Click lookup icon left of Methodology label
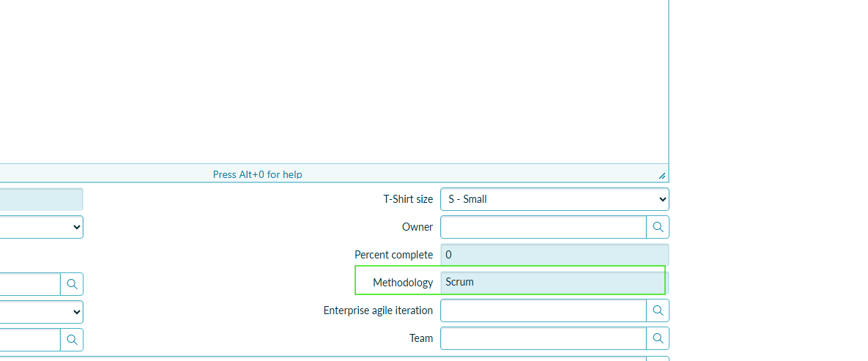The height and width of the screenshot is (361, 868). 72,284
